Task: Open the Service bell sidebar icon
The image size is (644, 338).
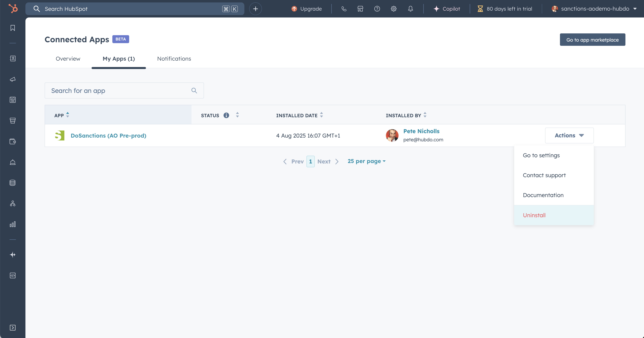Action: click(x=13, y=162)
